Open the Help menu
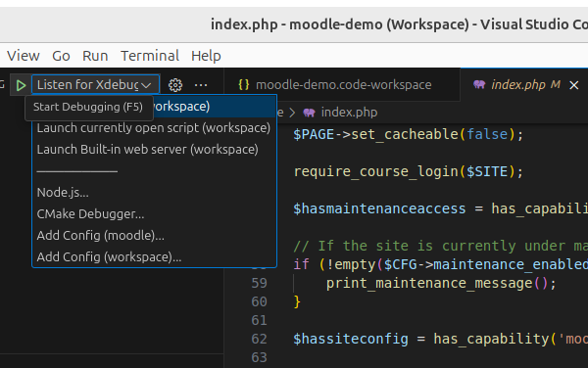 pyautogui.click(x=206, y=56)
